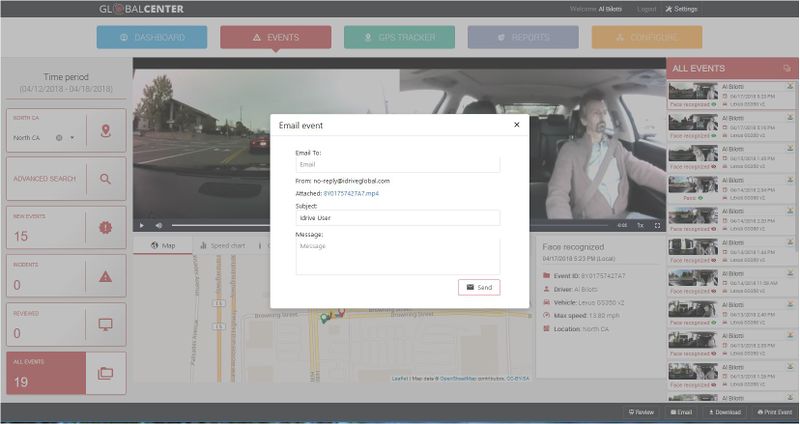800x424 pixels.
Task: Click the location pin icon next to North CA
Action: click(x=106, y=131)
